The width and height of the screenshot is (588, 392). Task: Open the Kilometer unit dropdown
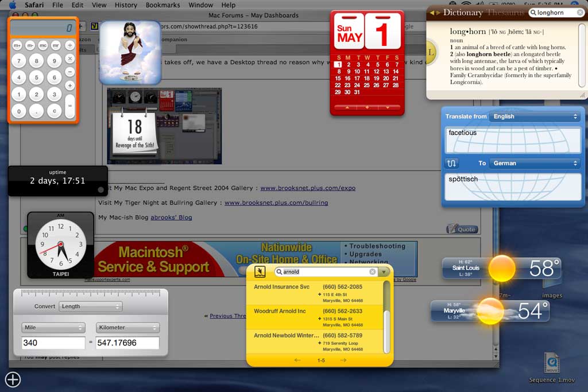point(127,327)
